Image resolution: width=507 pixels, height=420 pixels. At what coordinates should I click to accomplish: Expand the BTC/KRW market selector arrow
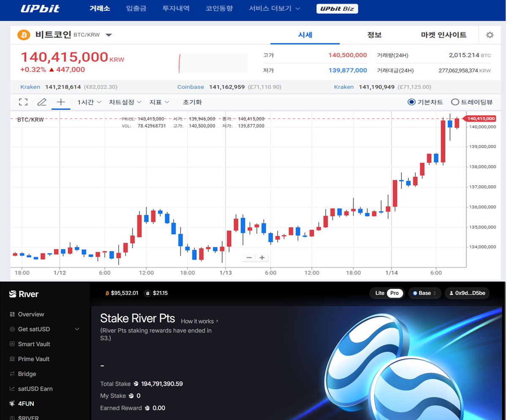click(x=109, y=35)
